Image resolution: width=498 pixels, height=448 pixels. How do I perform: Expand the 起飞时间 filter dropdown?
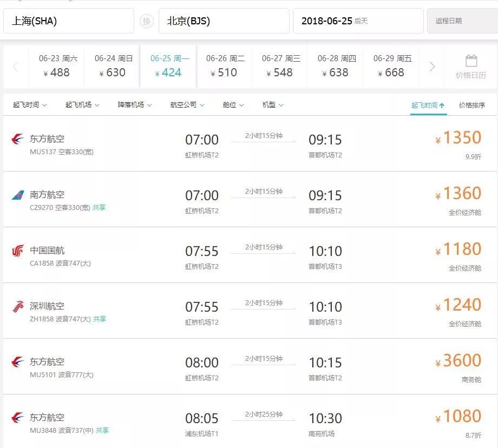point(30,105)
